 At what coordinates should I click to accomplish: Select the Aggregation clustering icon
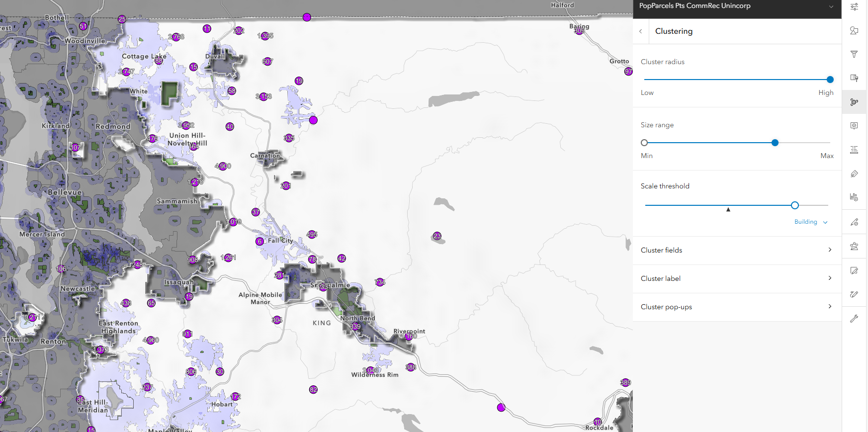pyautogui.click(x=854, y=102)
